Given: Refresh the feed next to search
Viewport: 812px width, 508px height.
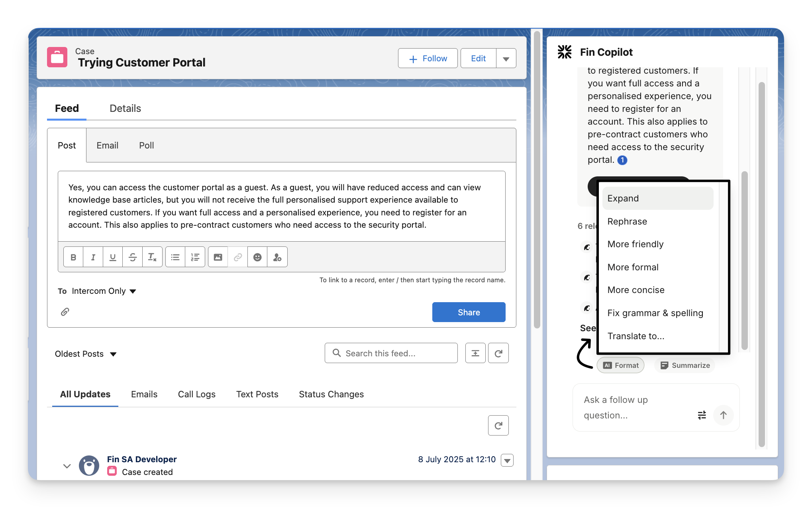Looking at the screenshot, I should 498,353.
